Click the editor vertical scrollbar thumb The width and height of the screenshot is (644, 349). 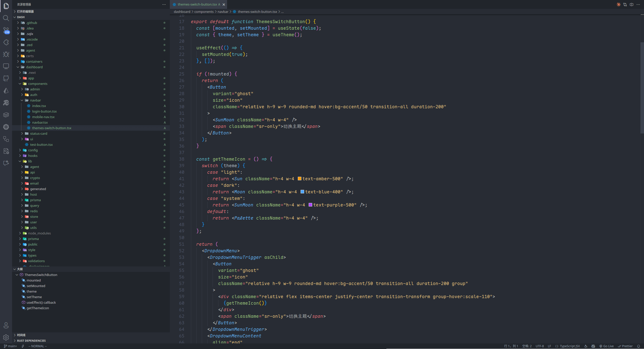coord(642,88)
